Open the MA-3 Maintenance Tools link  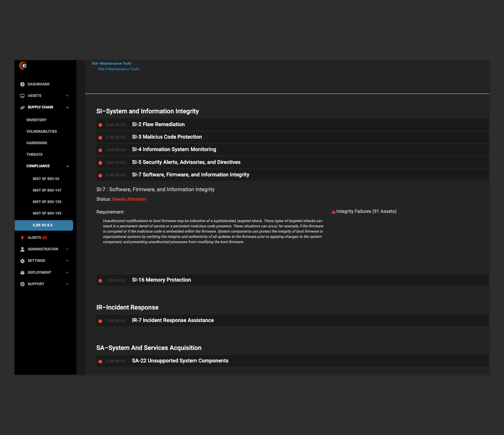[119, 69]
